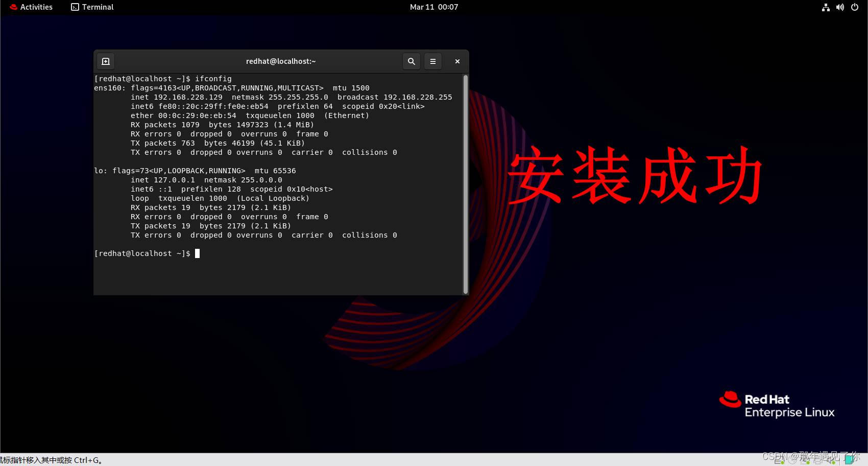Click the redhat@localhost:~ title bar
Screen dimensions: 868x466
[281, 61]
